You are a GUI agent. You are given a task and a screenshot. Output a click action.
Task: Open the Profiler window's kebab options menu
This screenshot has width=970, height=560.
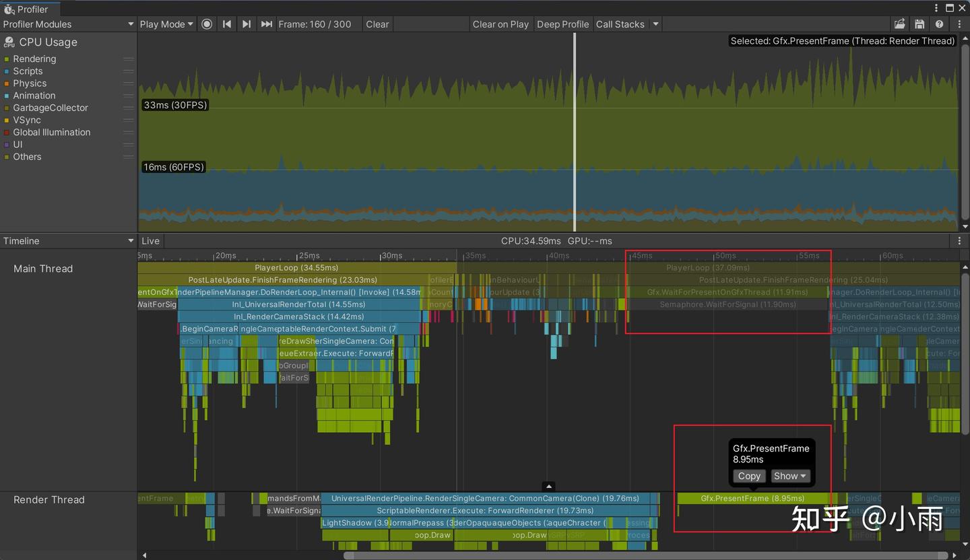[936, 8]
